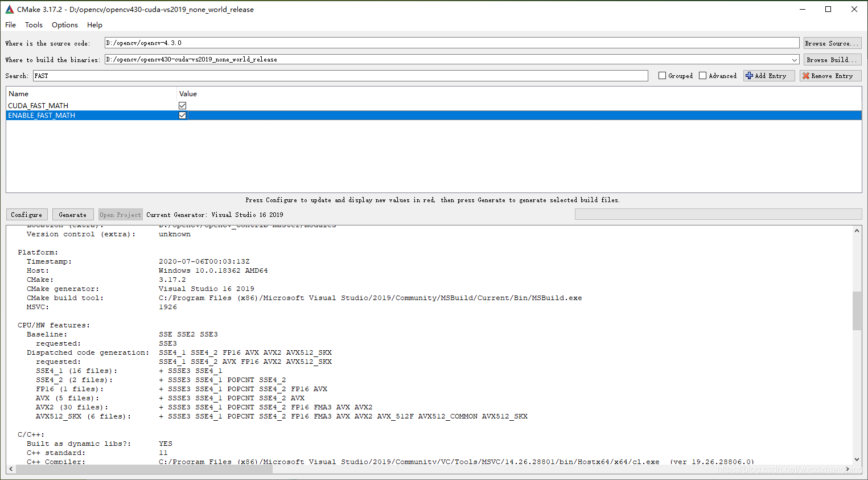Click the red X Remove Entry icon
The width and height of the screenshot is (868, 480).
pos(805,76)
